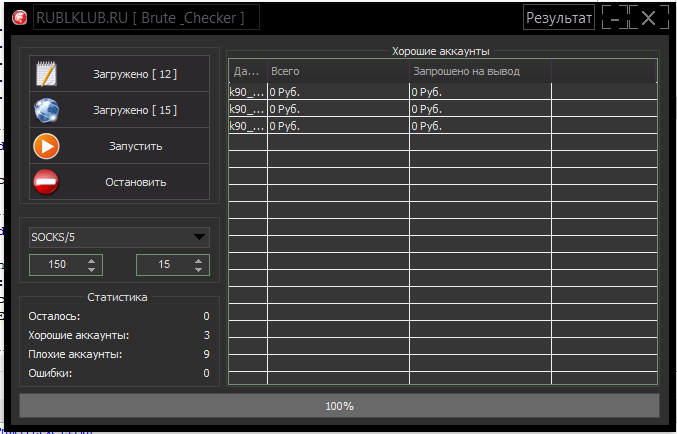Image resolution: width=677 pixels, height=434 pixels.
Task: Select the Всего column header
Action: tap(337, 71)
